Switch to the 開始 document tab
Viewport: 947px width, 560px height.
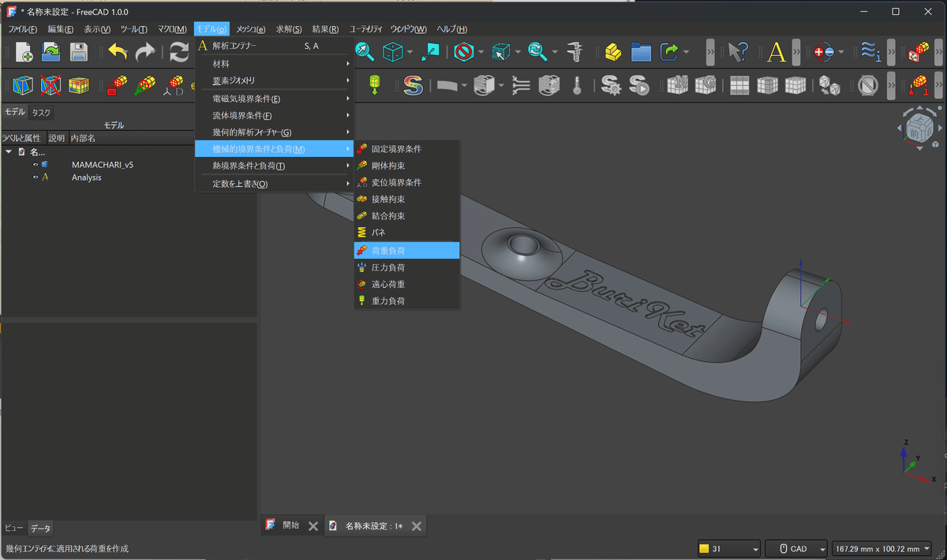(x=290, y=525)
